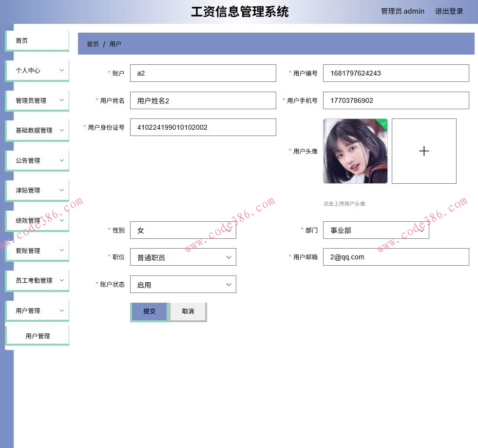Screen dimensions: 478x448
Task: Click the 首页 breadcrumb link
Action: pos(93,43)
